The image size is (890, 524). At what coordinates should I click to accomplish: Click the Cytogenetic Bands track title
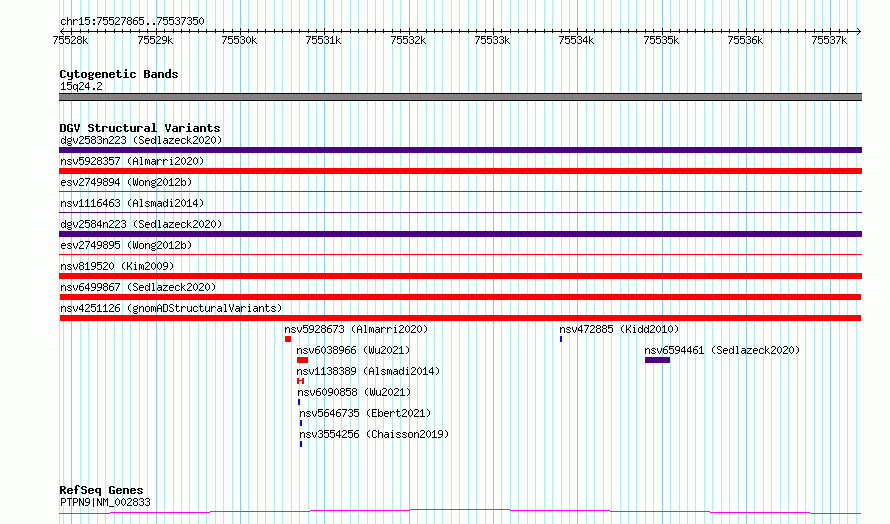pyautogui.click(x=119, y=74)
